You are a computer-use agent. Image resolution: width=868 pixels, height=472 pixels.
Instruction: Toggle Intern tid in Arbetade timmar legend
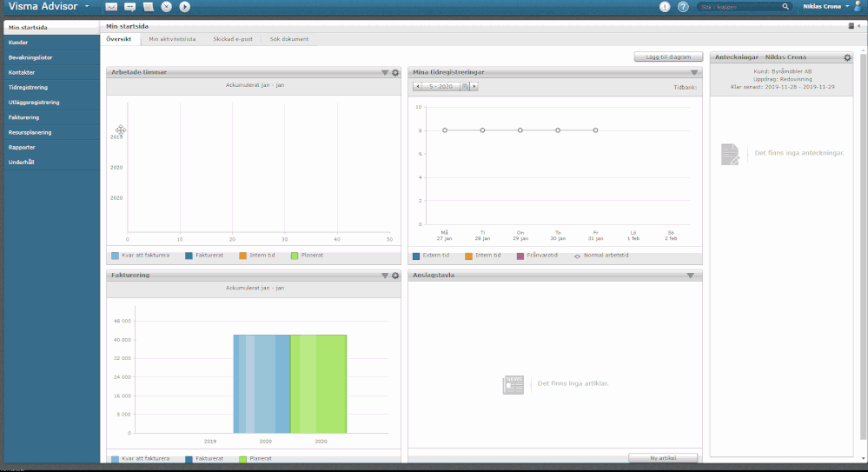257,256
